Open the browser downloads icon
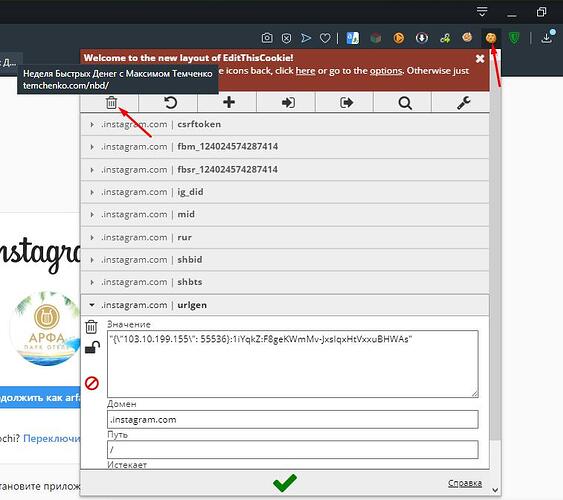563x500 pixels. coord(547,37)
